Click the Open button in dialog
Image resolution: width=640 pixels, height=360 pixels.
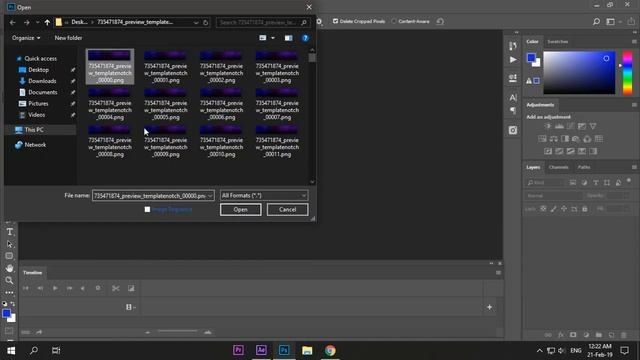(240, 209)
